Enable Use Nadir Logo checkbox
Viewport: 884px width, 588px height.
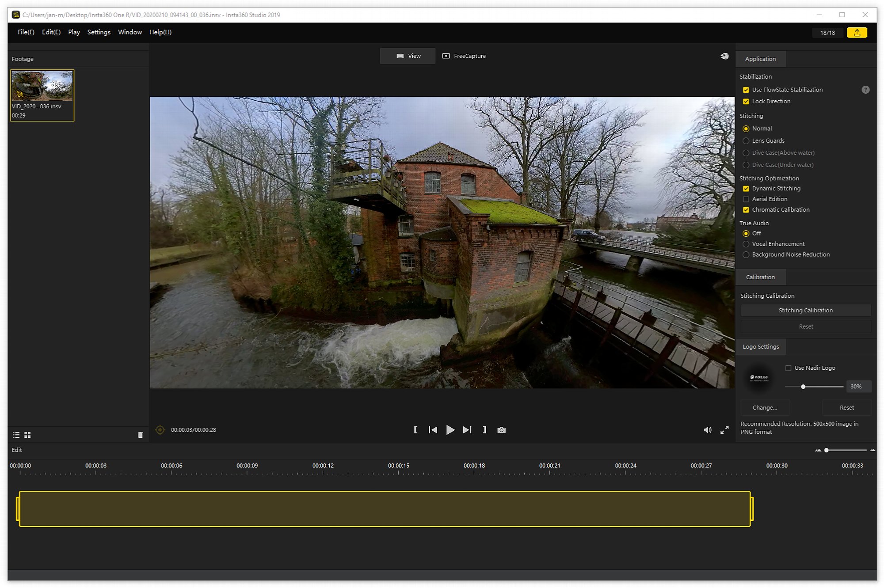(788, 368)
